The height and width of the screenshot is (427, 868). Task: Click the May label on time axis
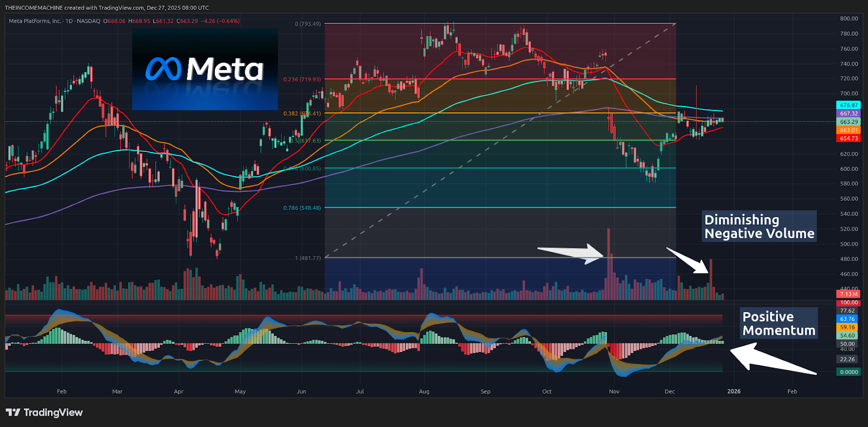coord(240,391)
